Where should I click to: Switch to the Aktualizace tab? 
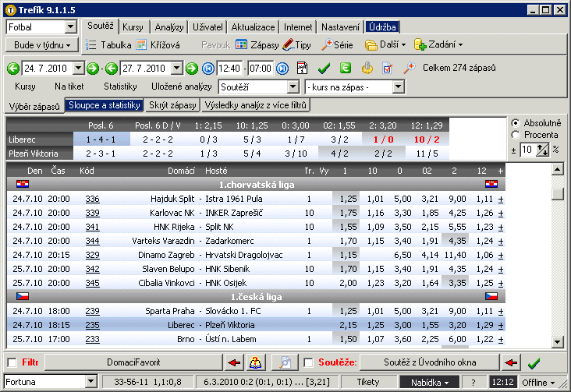pyautogui.click(x=253, y=27)
